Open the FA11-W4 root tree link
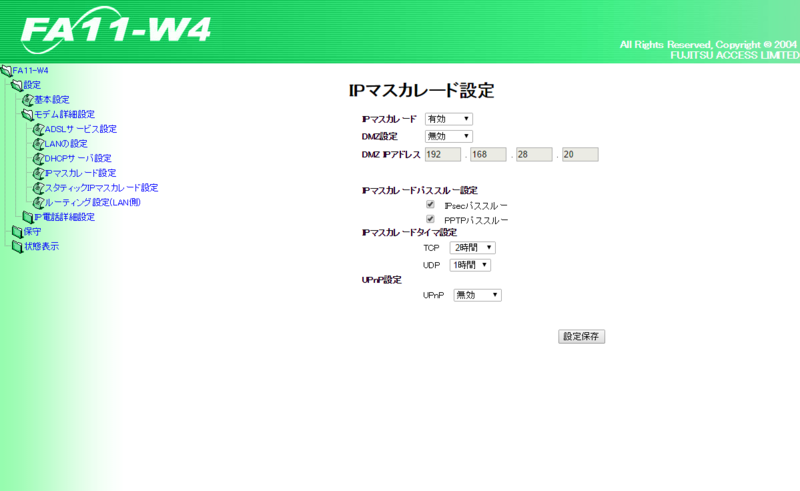The width and height of the screenshot is (800, 491). coord(31,70)
